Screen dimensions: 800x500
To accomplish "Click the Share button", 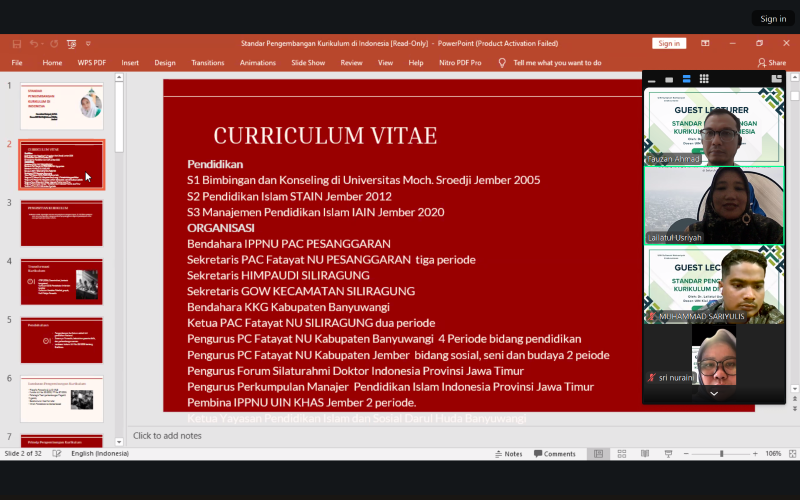I will (x=771, y=62).
